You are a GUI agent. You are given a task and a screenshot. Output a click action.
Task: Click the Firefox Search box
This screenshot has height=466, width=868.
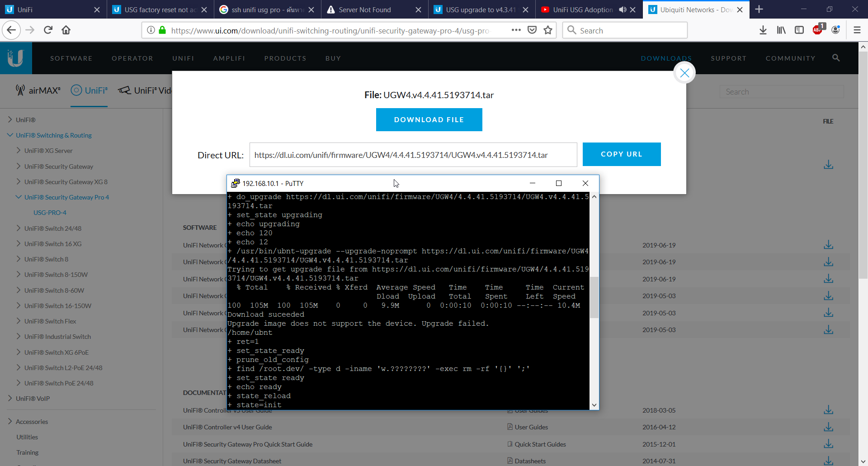point(625,30)
